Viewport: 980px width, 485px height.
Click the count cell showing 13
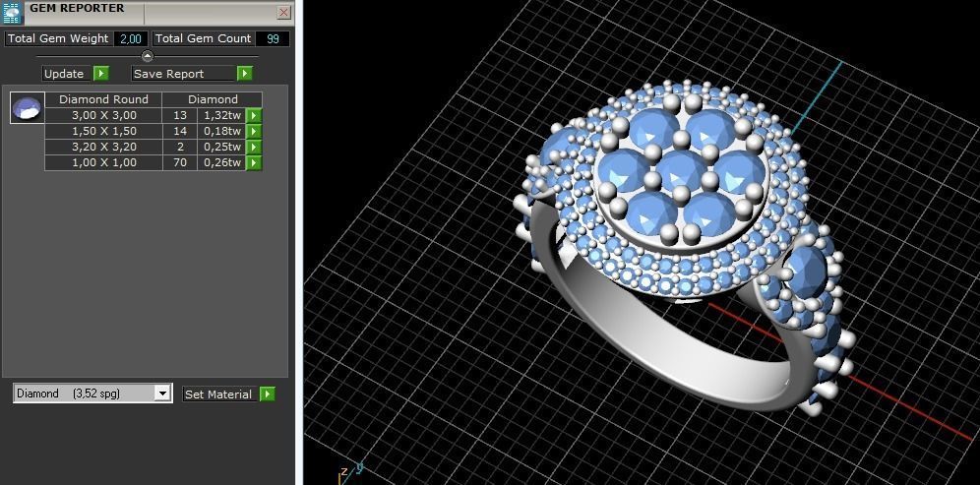click(180, 116)
